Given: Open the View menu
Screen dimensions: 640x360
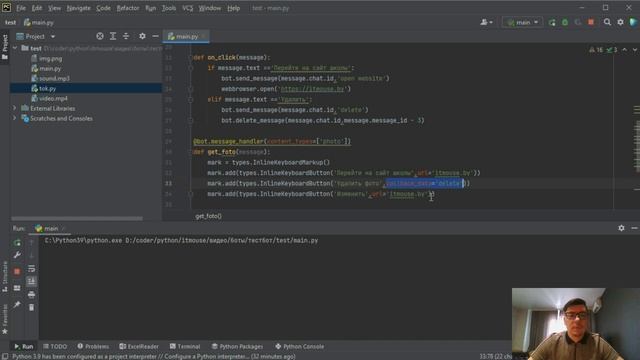Looking at the screenshot, I should coord(54,8).
